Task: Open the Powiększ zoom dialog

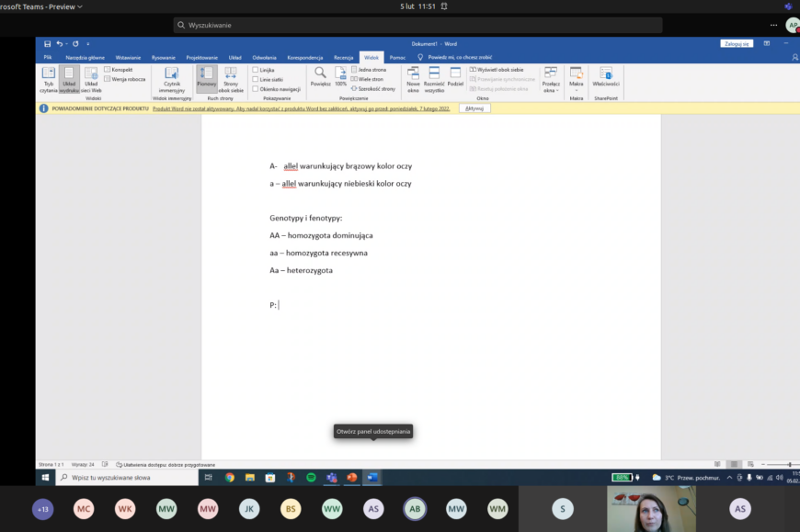Action: (320, 77)
